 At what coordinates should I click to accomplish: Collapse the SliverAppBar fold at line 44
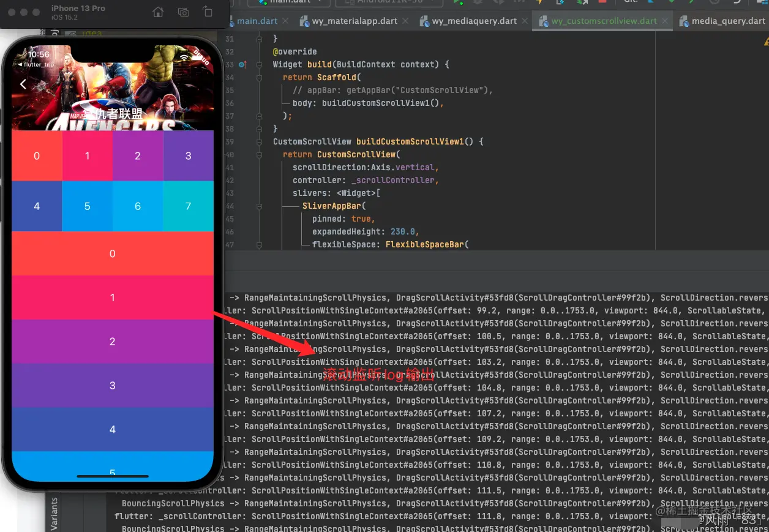pos(259,206)
